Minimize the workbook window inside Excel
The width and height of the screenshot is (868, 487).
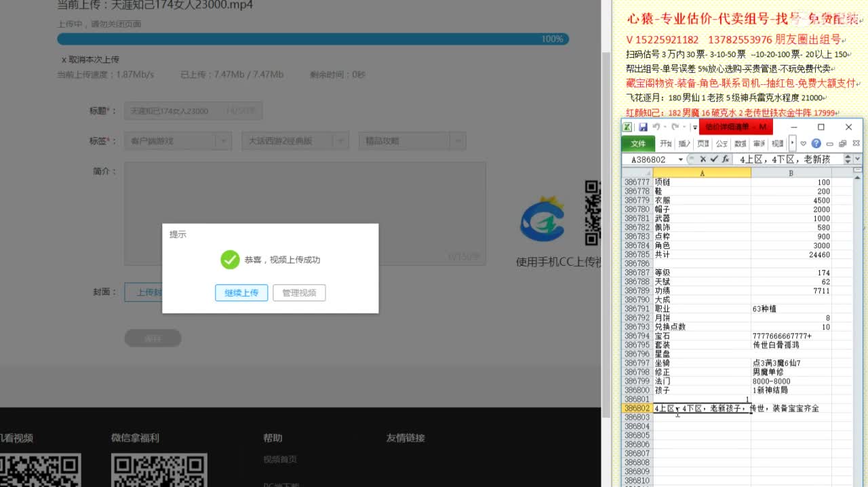tap(829, 144)
